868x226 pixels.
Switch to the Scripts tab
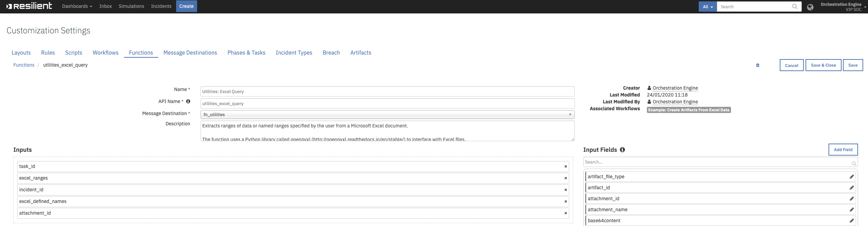(x=74, y=53)
